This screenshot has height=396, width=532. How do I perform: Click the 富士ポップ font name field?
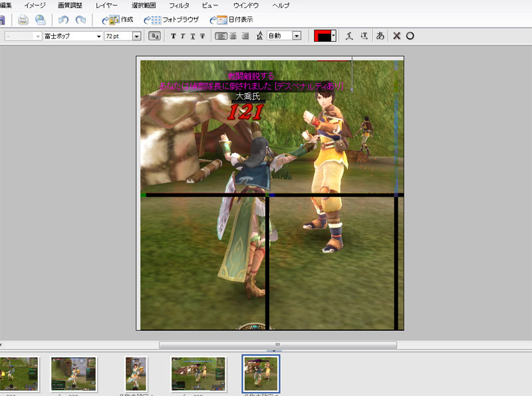[69, 37]
